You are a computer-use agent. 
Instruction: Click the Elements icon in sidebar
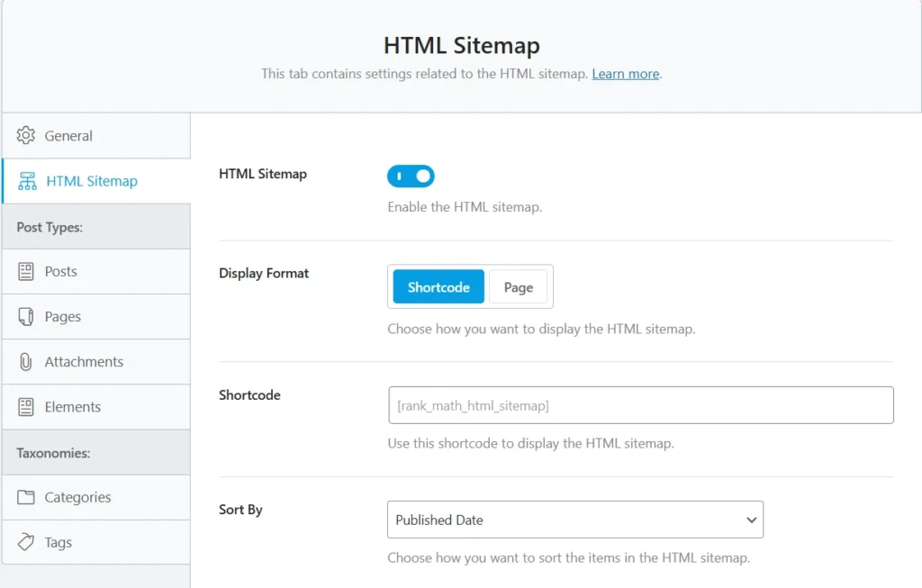(26, 407)
